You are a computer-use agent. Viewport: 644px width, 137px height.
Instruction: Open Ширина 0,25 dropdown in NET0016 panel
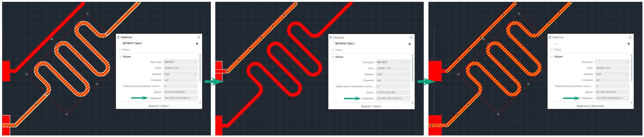(393, 74)
